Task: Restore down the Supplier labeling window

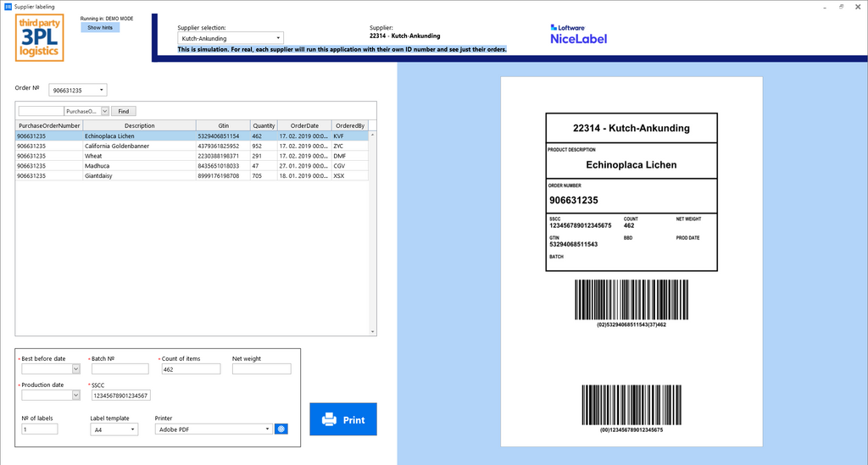Action: (842, 7)
